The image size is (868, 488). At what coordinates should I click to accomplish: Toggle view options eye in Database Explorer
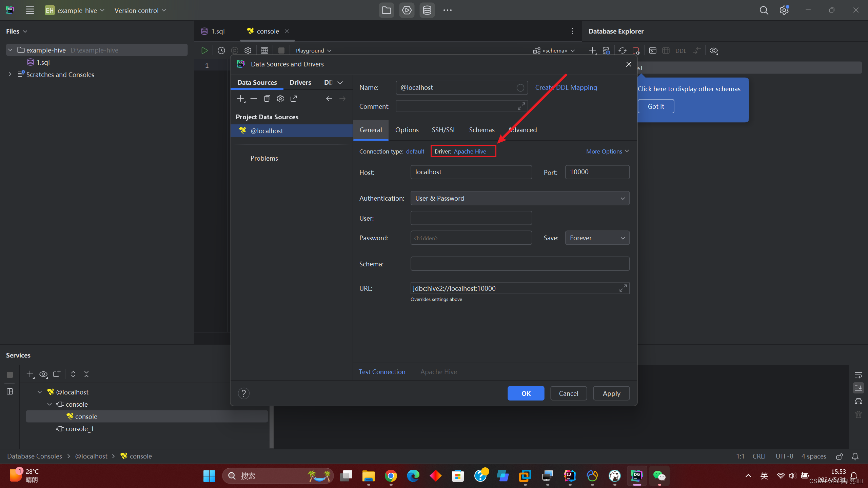714,50
